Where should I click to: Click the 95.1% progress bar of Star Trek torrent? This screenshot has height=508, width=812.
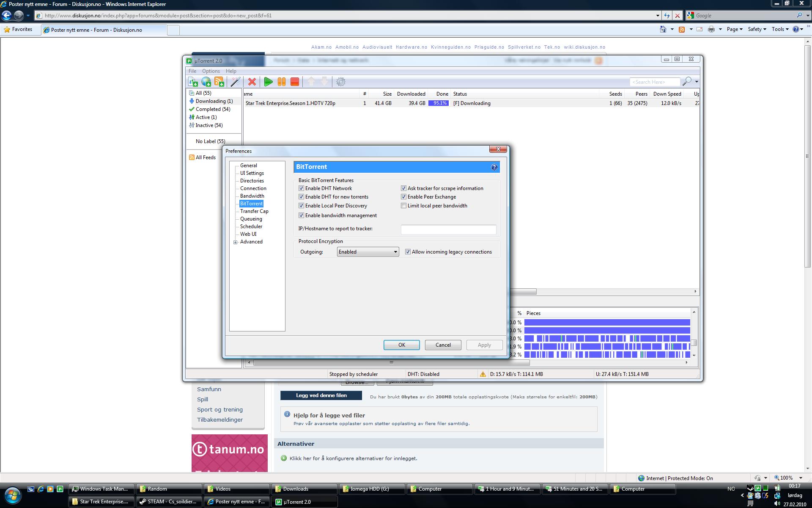pyautogui.click(x=439, y=103)
